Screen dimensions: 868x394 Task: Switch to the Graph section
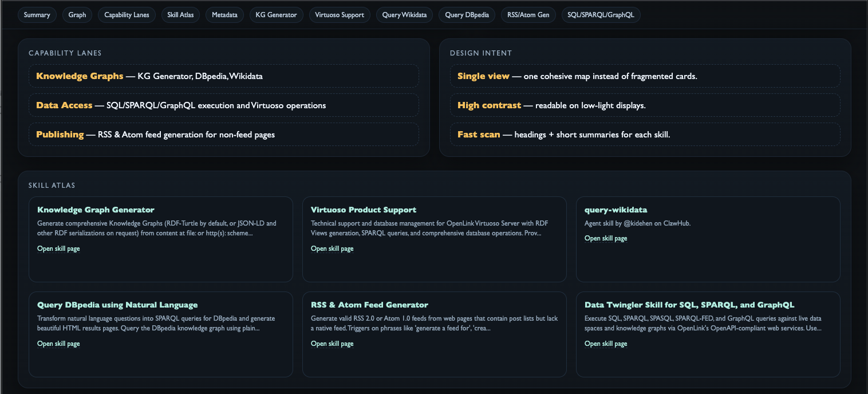77,15
